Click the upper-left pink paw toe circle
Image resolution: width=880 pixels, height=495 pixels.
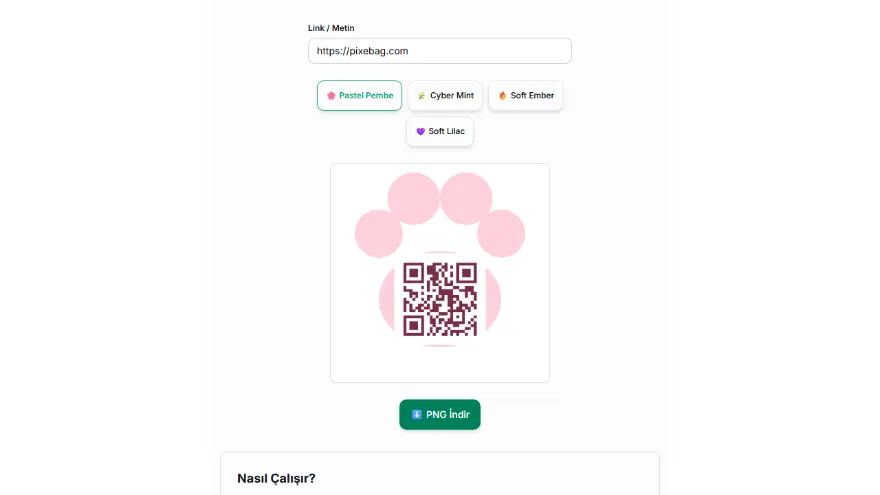coord(414,198)
